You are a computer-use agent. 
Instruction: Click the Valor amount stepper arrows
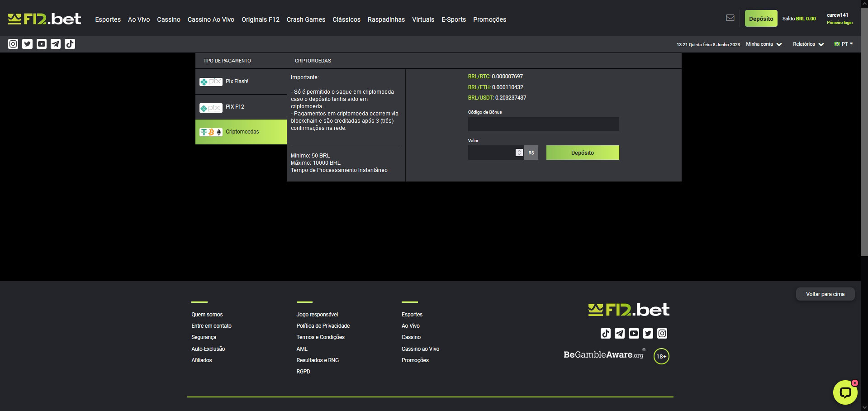click(x=519, y=153)
